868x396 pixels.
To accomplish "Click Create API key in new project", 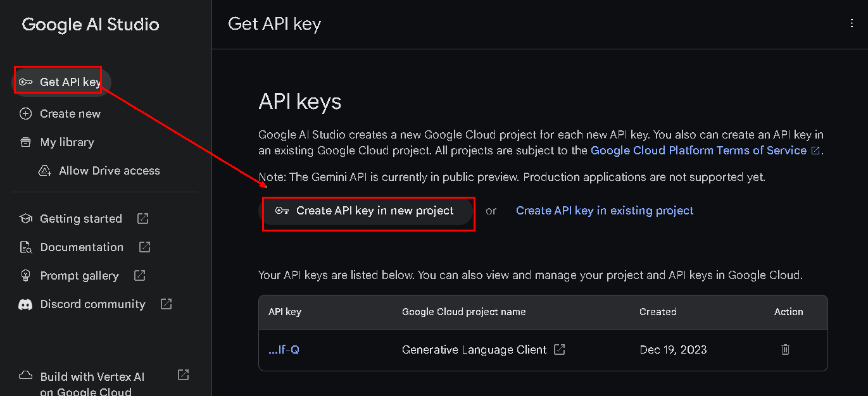I will pyautogui.click(x=367, y=211).
